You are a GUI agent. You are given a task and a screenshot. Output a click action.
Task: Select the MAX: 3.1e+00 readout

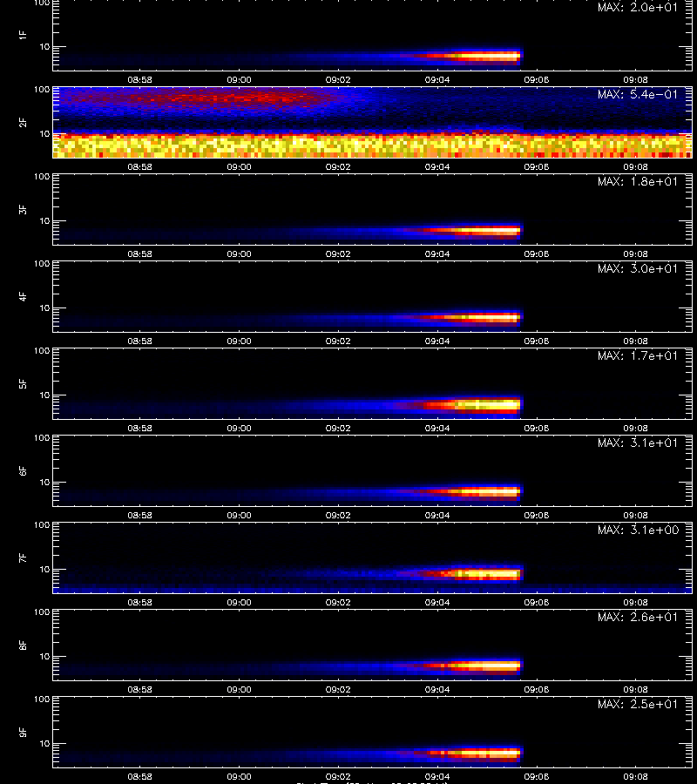click(x=638, y=530)
